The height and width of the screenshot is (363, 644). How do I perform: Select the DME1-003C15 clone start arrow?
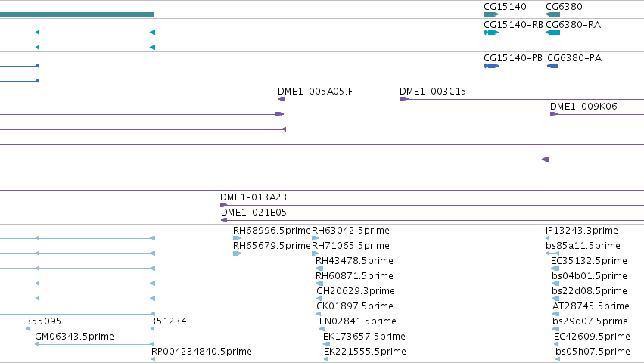click(404, 99)
